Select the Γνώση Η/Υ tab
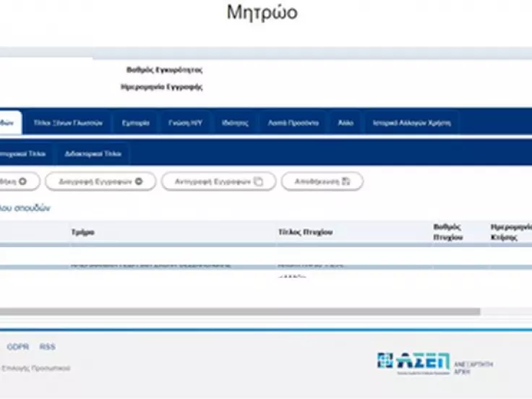The width and height of the screenshot is (532, 399). click(185, 123)
